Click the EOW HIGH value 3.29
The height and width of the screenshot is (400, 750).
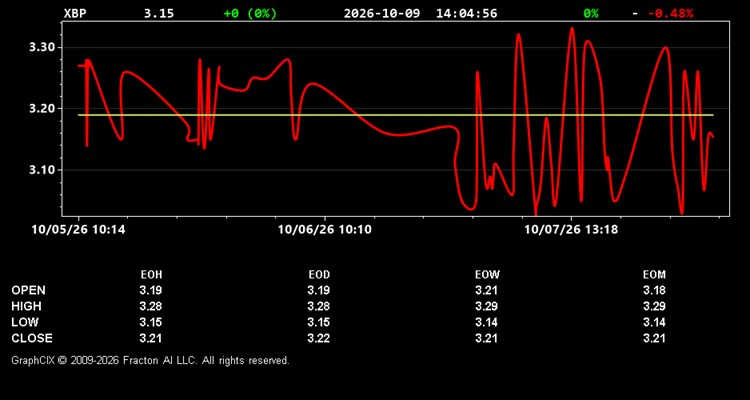(486, 306)
